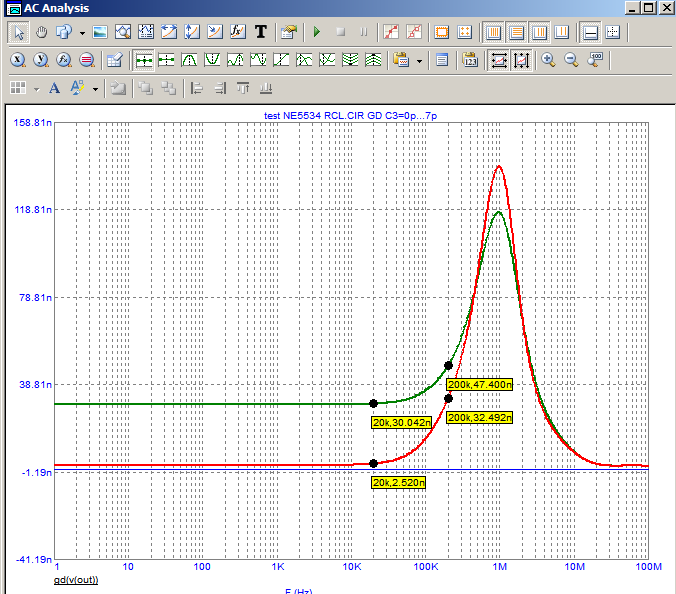Click the Go to Y value icon

click(41, 60)
